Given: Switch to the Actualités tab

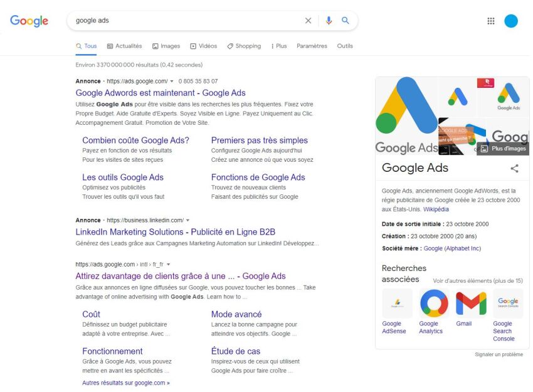Looking at the screenshot, I should click(124, 46).
